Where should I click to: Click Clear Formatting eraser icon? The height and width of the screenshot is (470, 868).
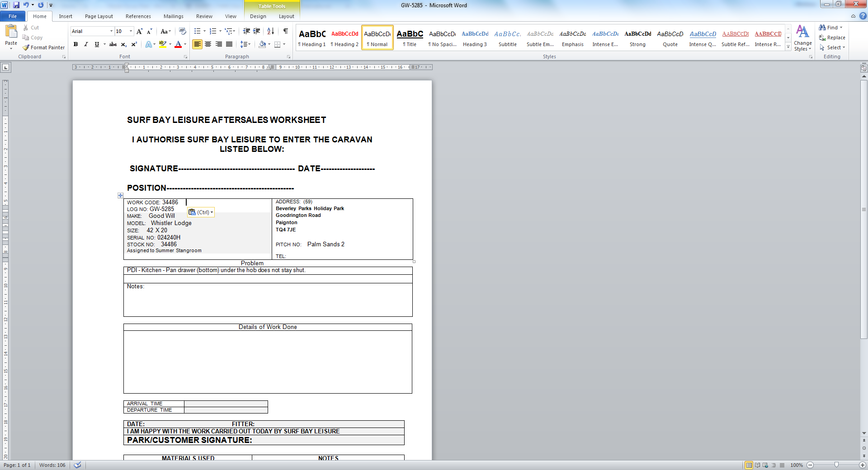tap(183, 31)
